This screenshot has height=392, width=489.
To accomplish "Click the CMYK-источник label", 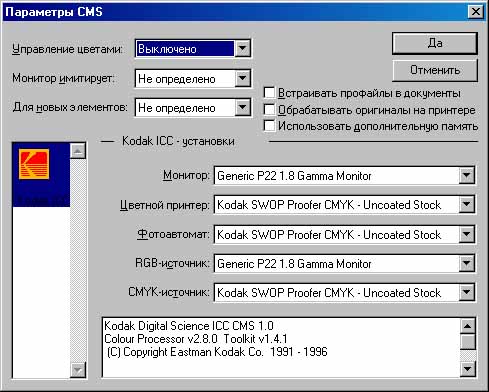I will pyautogui.click(x=169, y=292).
